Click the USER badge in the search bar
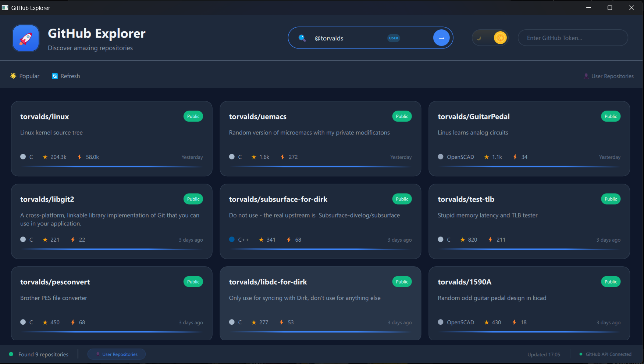 [394, 38]
